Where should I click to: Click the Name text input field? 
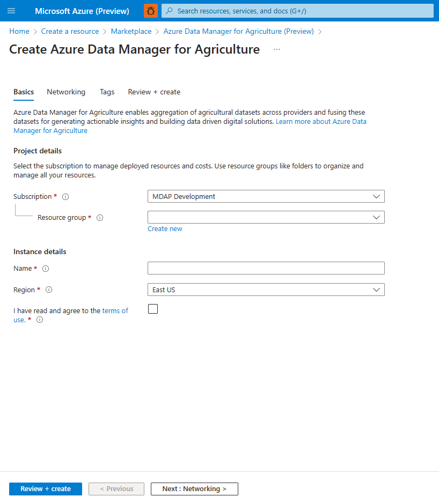point(266,268)
